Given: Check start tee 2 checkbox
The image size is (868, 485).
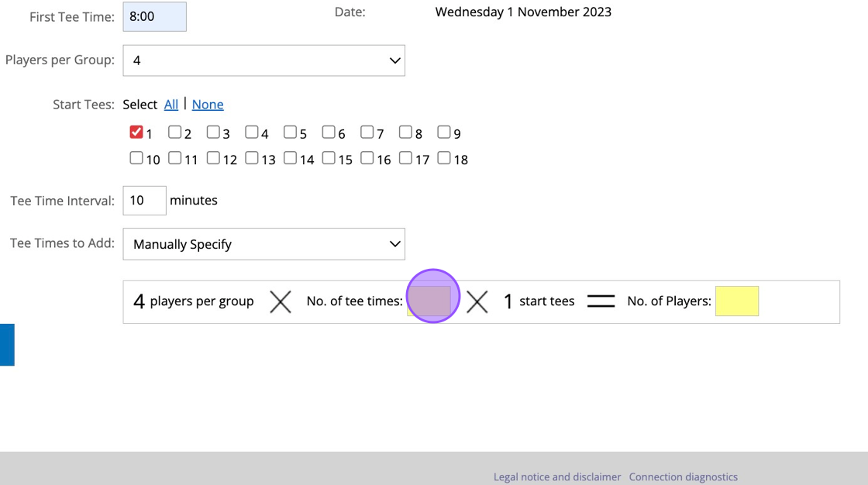Looking at the screenshot, I should pyautogui.click(x=175, y=132).
